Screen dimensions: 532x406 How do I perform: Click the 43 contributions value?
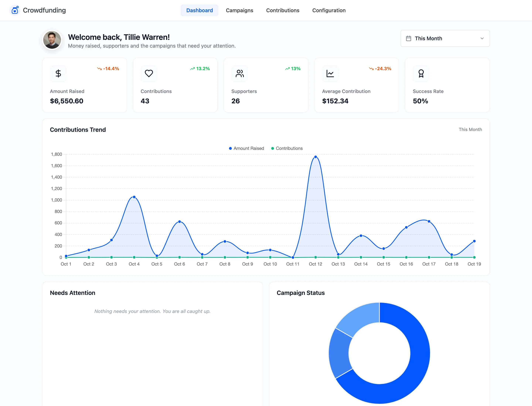point(145,101)
